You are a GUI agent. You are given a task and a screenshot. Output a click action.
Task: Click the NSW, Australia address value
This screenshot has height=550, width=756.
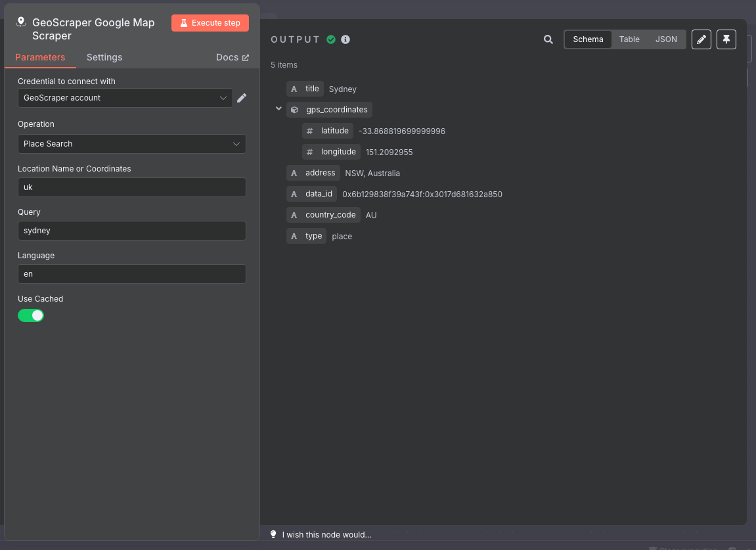pyautogui.click(x=372, y=173)
